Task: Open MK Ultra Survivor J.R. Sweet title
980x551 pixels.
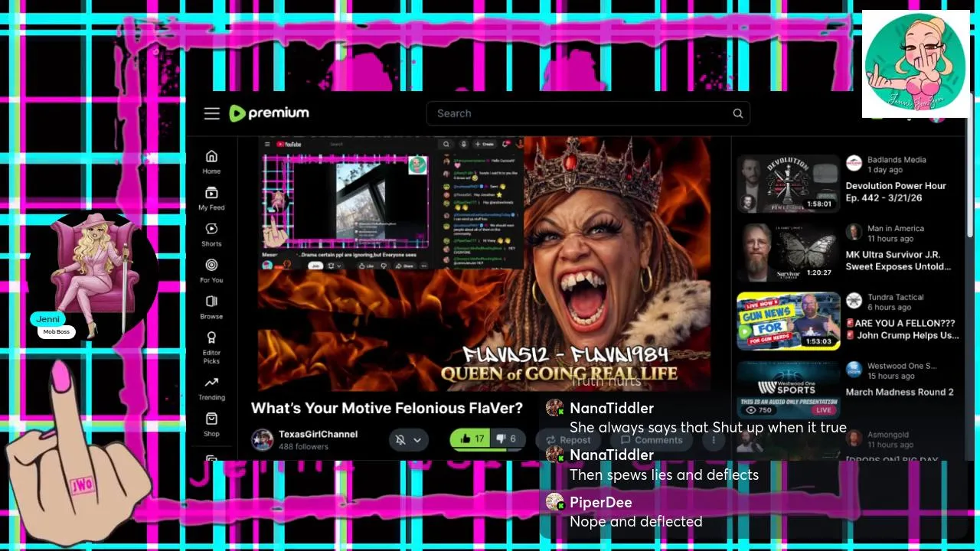Action: tap(898, 260)
